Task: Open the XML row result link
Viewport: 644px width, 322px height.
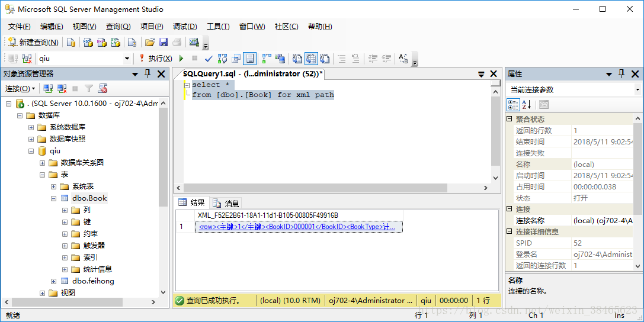Action: pyautogui.click(x=297, y=227)
